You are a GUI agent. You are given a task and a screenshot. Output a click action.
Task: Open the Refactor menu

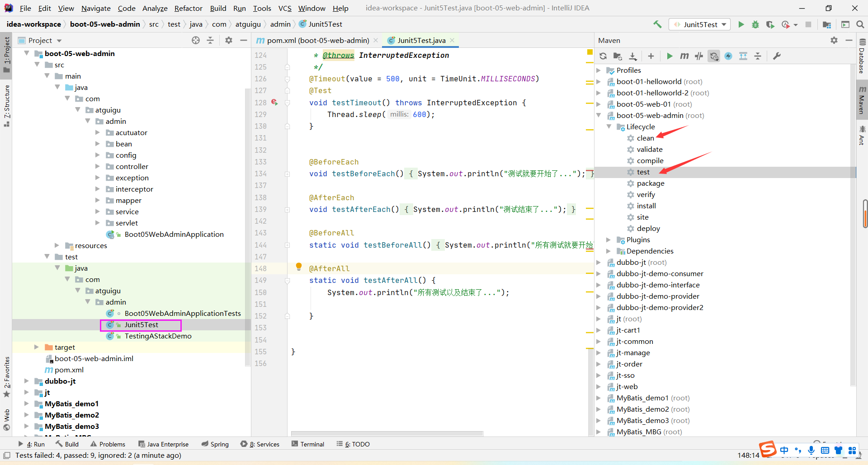[x=188, y=8]
